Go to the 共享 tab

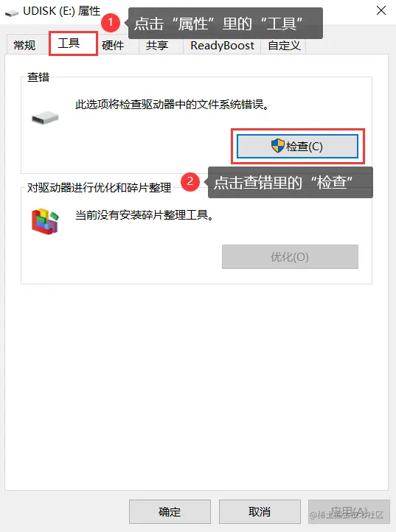point(156,45)
